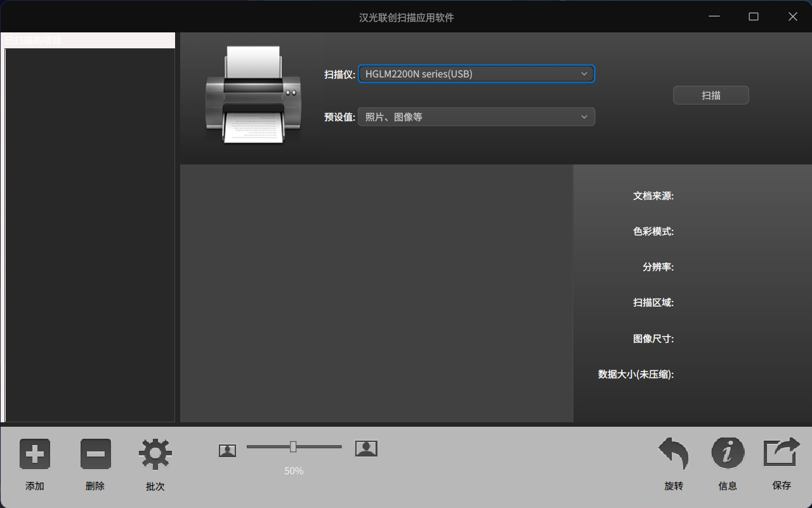Click the zoom slider handle at 50%
Image resolution: width=812 pixels, height=508 pixels.
293,447
